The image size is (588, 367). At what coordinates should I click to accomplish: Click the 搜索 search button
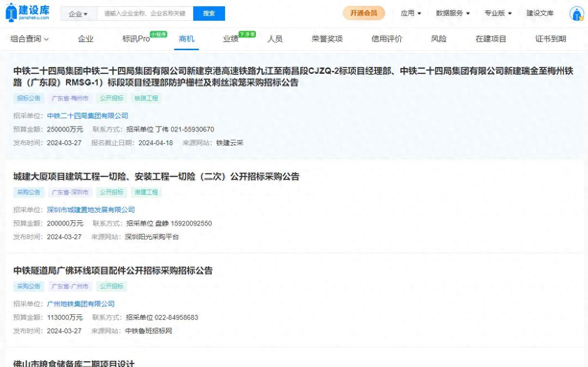pos(209,14)
